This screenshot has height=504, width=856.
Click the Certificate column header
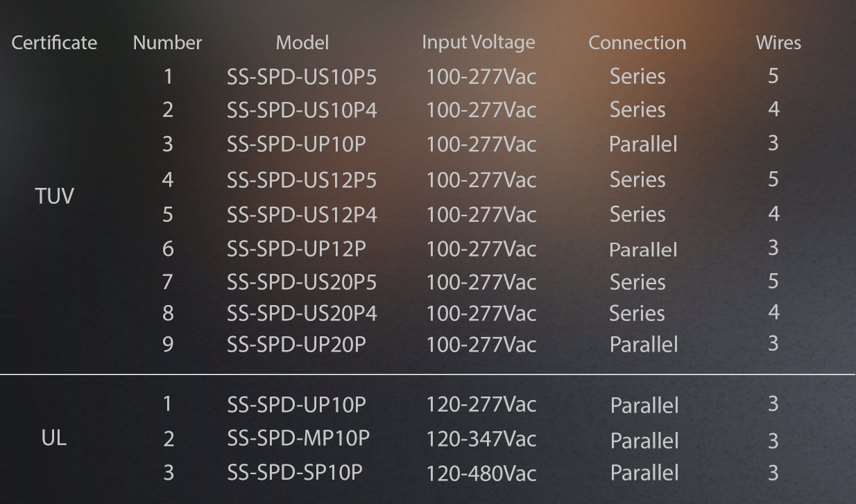[x=54, y=43]
